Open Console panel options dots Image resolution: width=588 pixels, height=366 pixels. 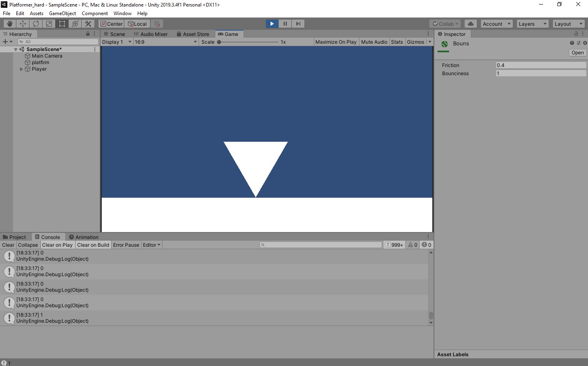tap(428, 237)
